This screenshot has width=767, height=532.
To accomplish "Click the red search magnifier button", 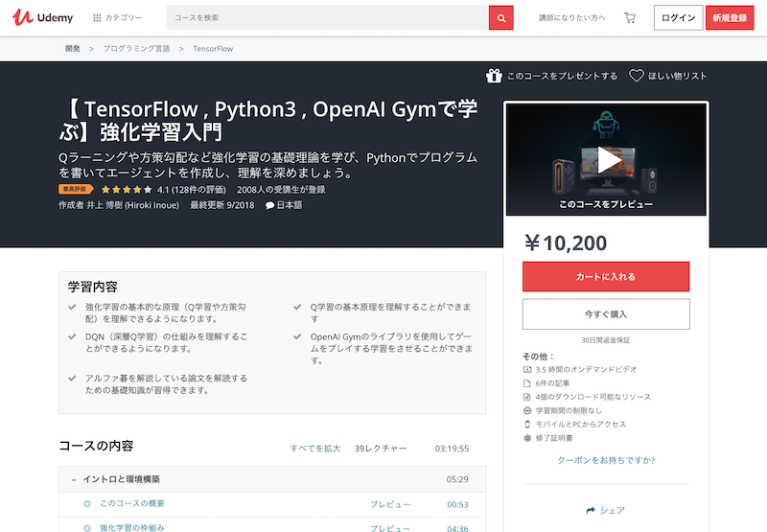I will [500, 18].
